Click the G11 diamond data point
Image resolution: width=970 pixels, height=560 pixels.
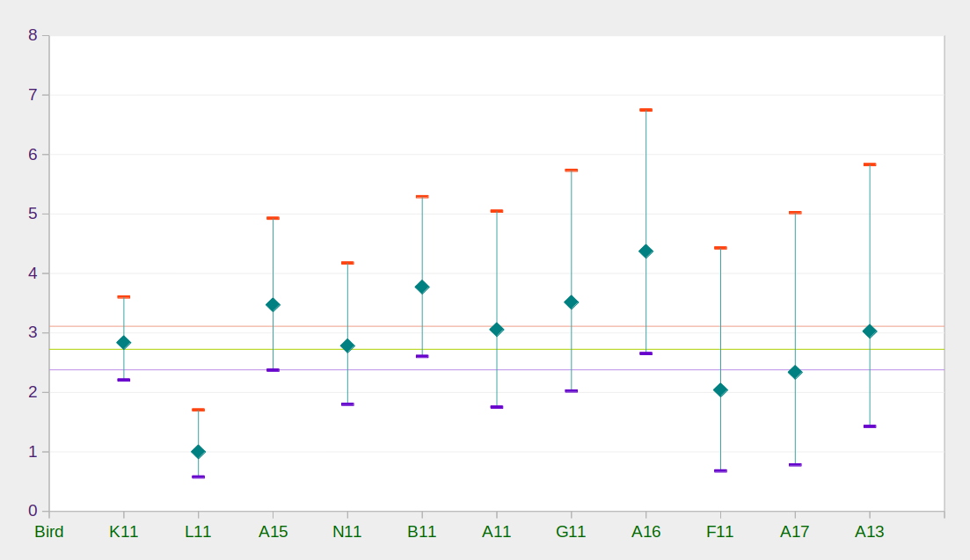[572, 302]
